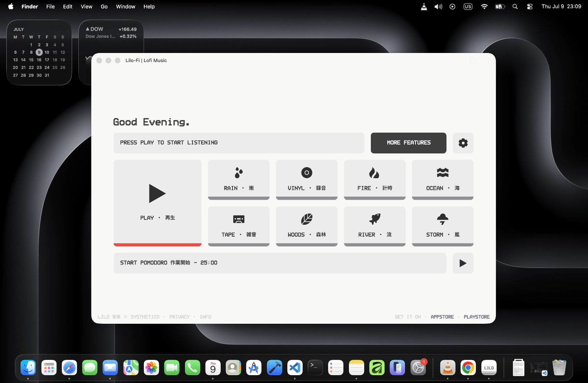Open Visual Studio Code from the dock
588x383 pixels.
(295, 368)
